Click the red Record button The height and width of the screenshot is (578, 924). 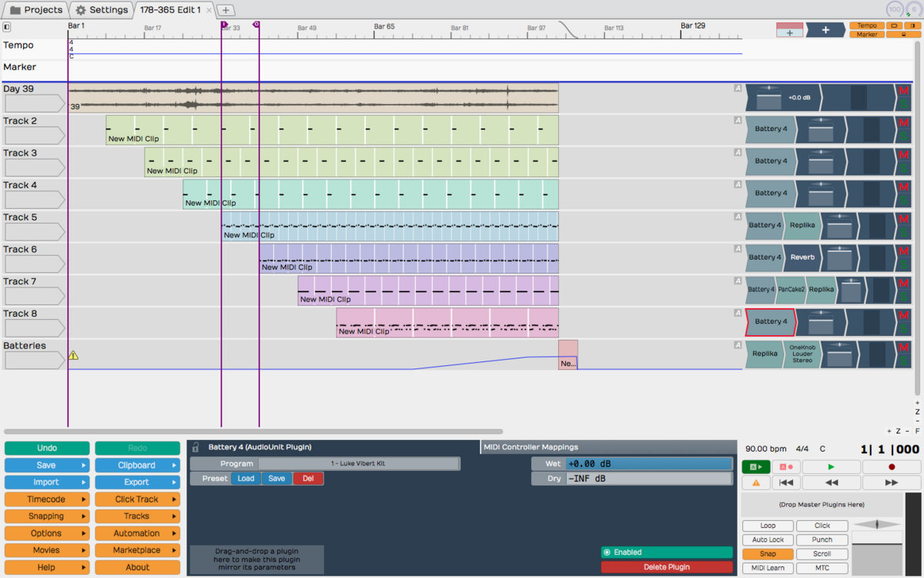click(892, 467)
